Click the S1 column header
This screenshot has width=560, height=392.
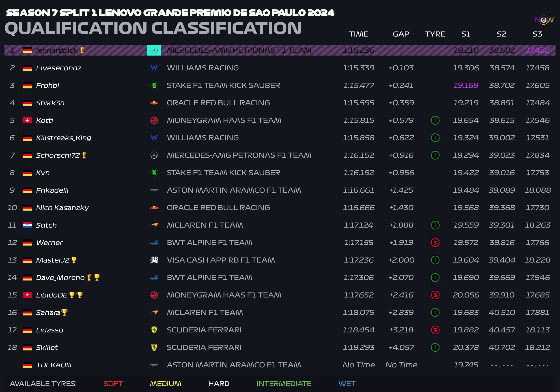click(466, 34)
